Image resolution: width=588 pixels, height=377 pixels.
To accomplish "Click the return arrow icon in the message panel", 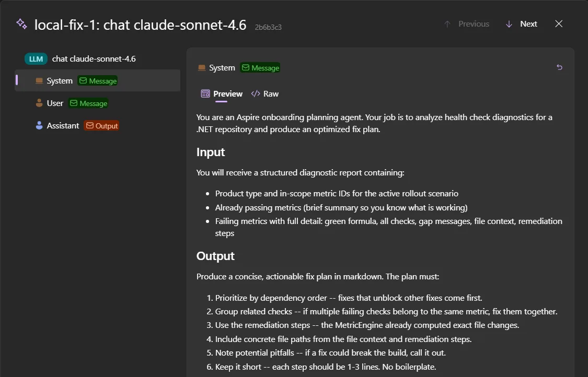I will click(559, 67).
